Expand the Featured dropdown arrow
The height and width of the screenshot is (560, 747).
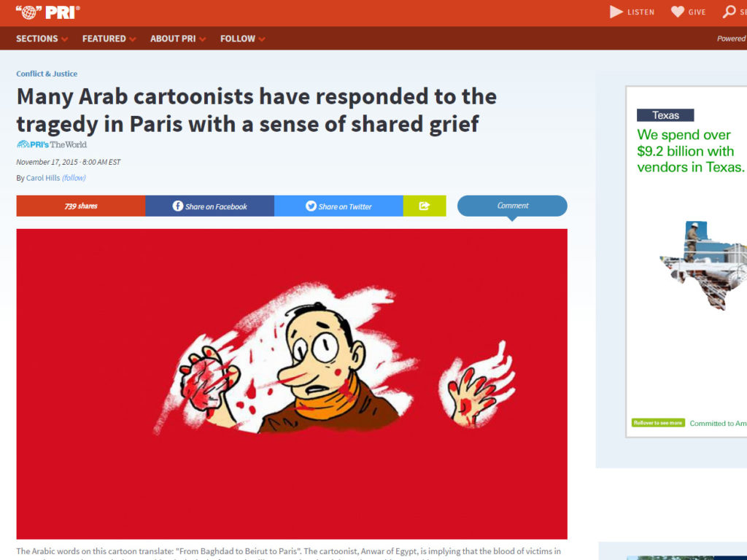click(x=133, y=39)
